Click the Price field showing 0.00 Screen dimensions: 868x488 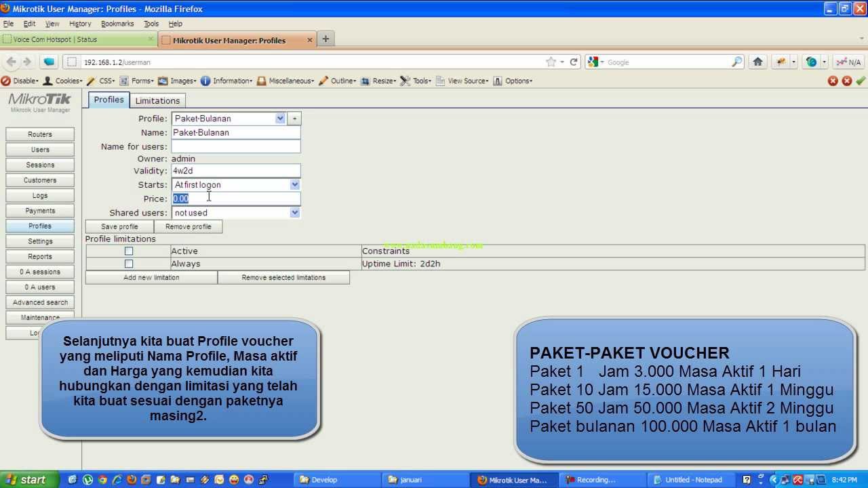coord(236,199)
